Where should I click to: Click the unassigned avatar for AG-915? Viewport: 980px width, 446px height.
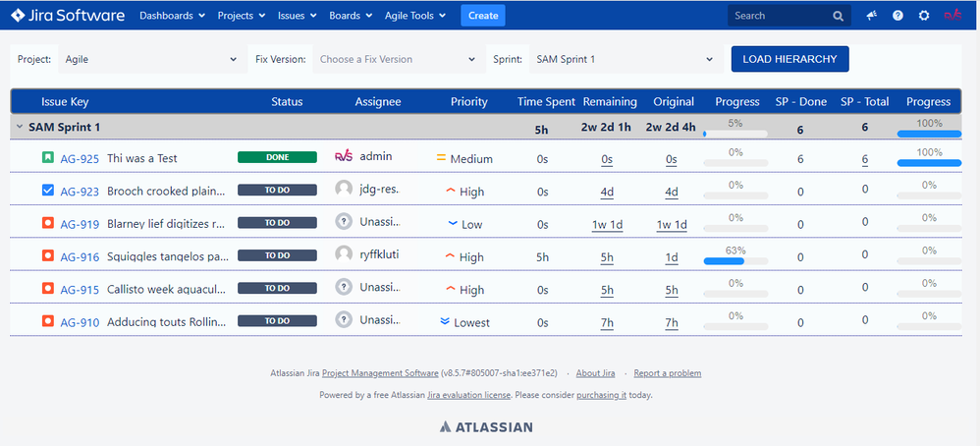(344, 287)
